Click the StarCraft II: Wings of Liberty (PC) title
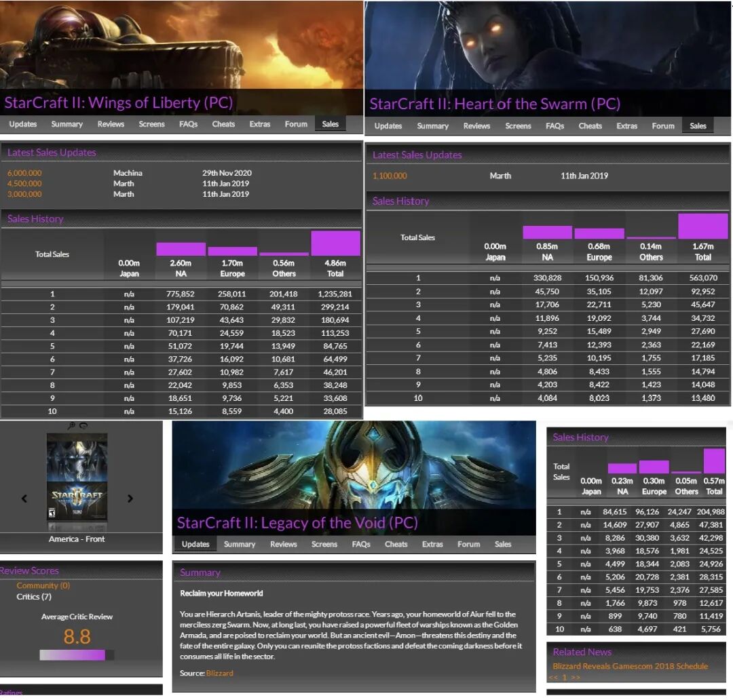Image resolution: width=733 pixels, height=700 pixels. [118, 102]
